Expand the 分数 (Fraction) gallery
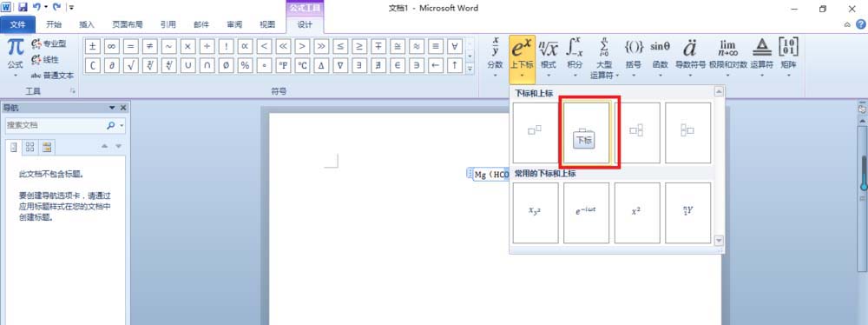Viewport: 868px width, 325px height. [495, 57]
